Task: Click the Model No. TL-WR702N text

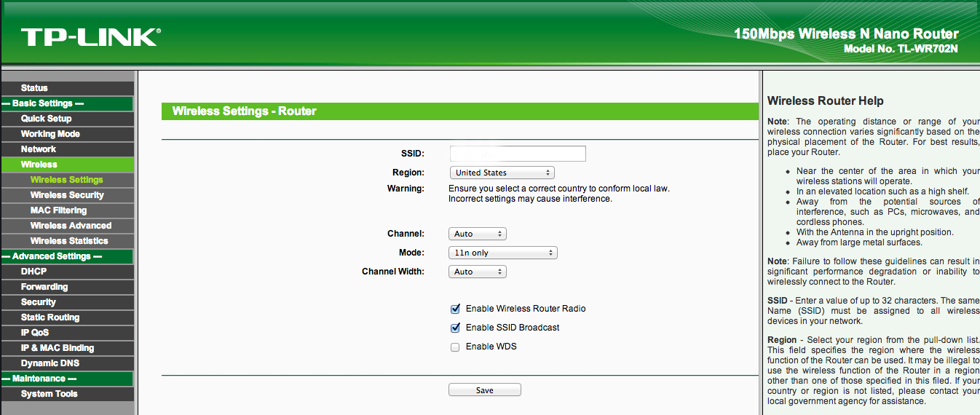Action: [x=901, y=49]
